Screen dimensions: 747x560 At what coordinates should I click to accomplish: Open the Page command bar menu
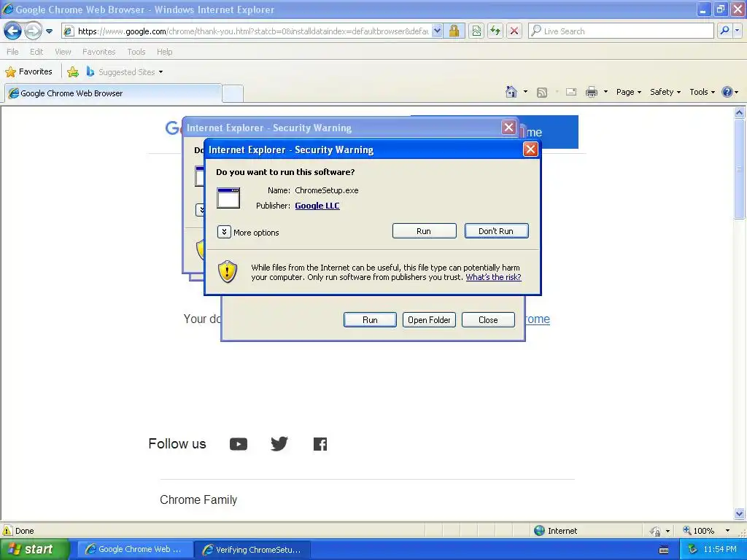[628, 92]
